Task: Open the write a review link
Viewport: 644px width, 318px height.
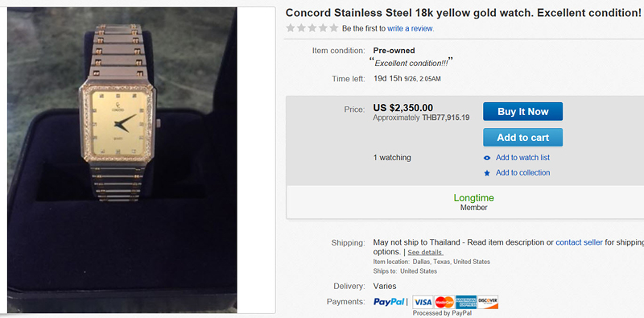Action: 410,29
